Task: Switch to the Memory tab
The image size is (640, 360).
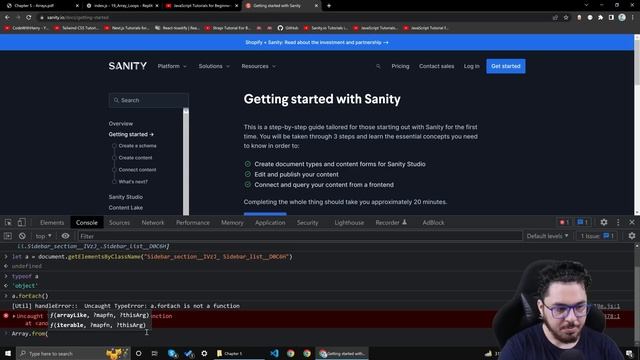Action: [x=232, y=222]
